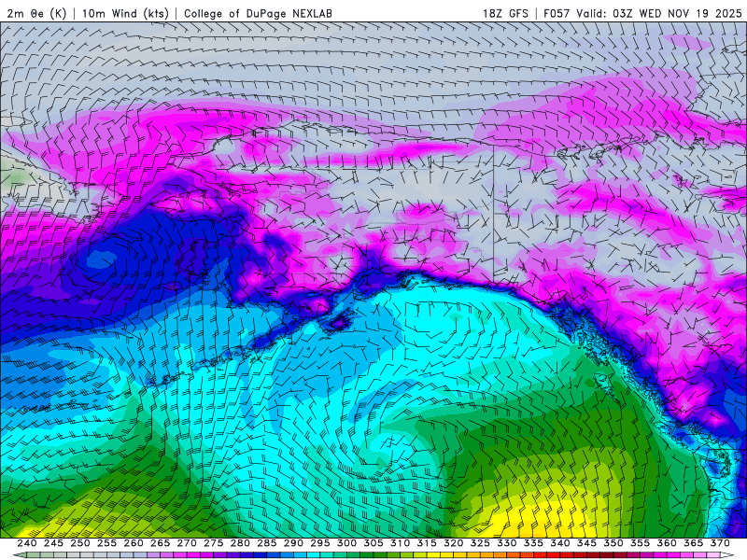Click the 290 label on the color scale
The image size is (747, 560).
point(293,543)
